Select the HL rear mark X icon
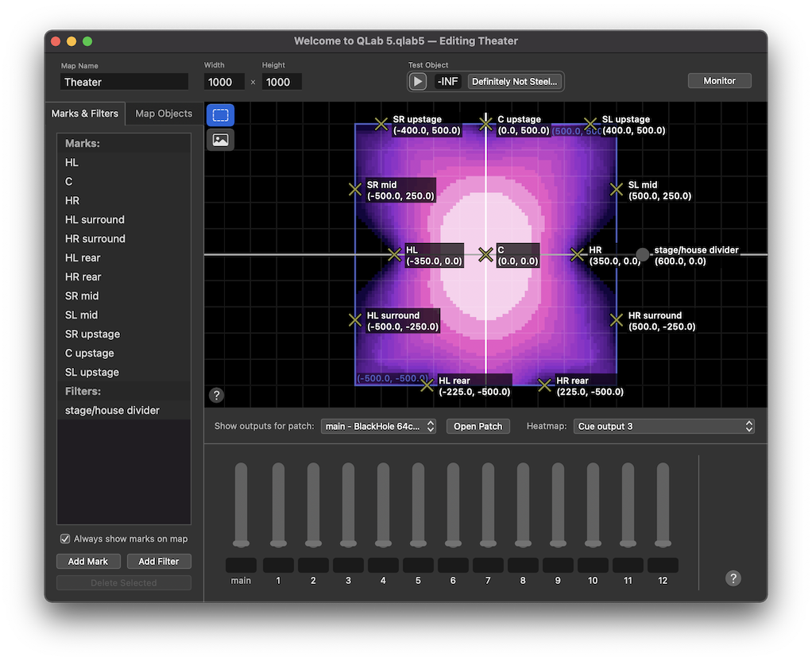This screenshot has height=661, width=812. coord(427,385)
